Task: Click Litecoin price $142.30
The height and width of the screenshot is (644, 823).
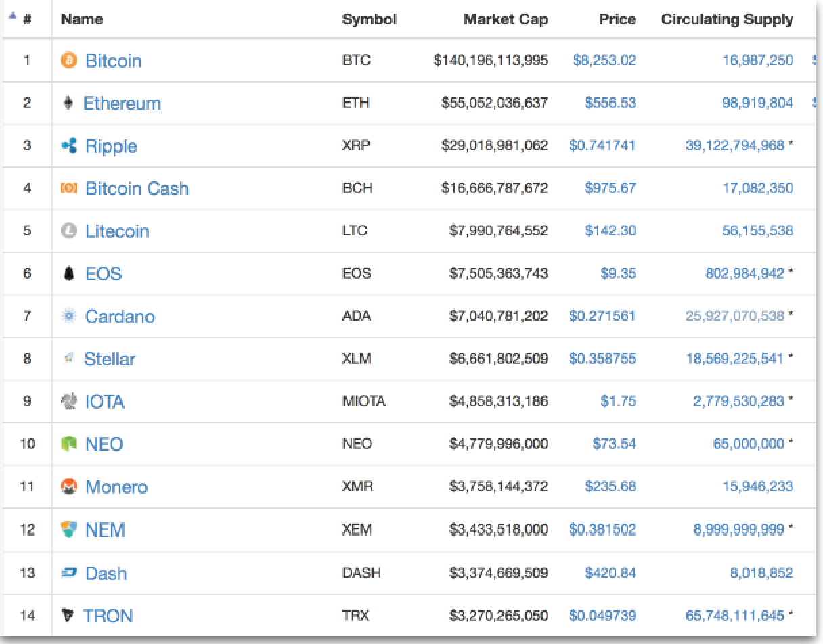Action: (610, 231)
